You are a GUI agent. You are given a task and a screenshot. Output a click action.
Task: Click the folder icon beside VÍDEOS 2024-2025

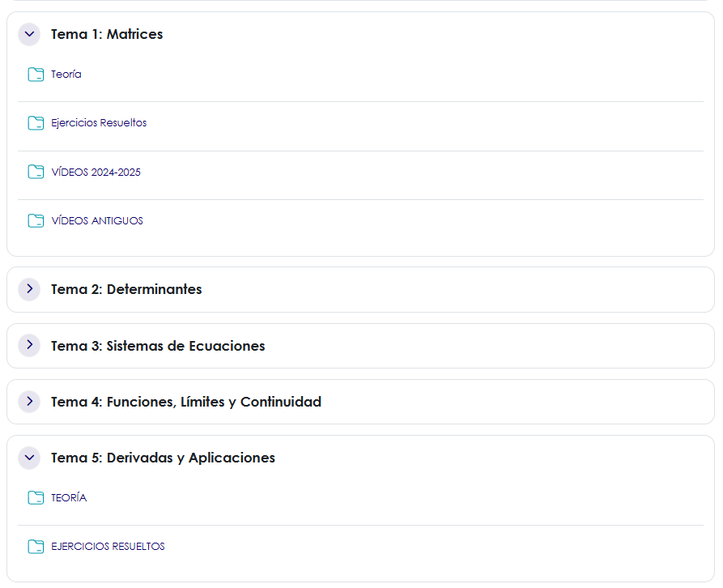[36, 172]
